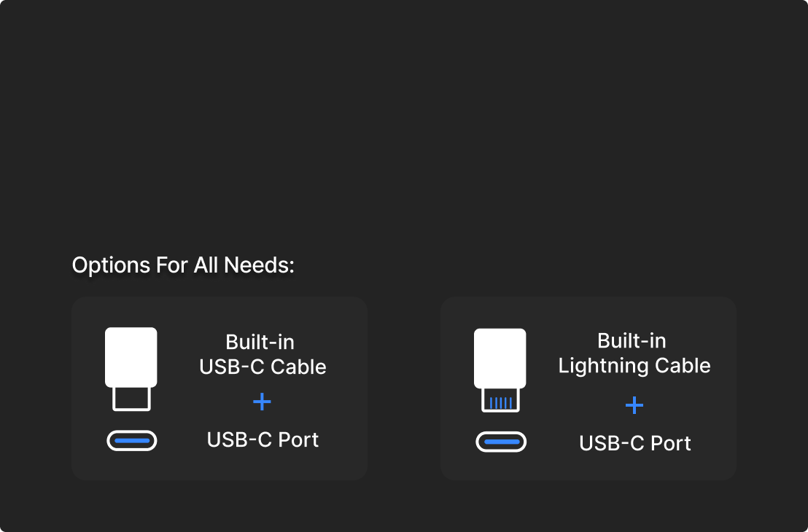Select the USB-C port icon in USB-C Cable card
The height and width of the screenshot is (532, 808).
[x=132, y=441]
